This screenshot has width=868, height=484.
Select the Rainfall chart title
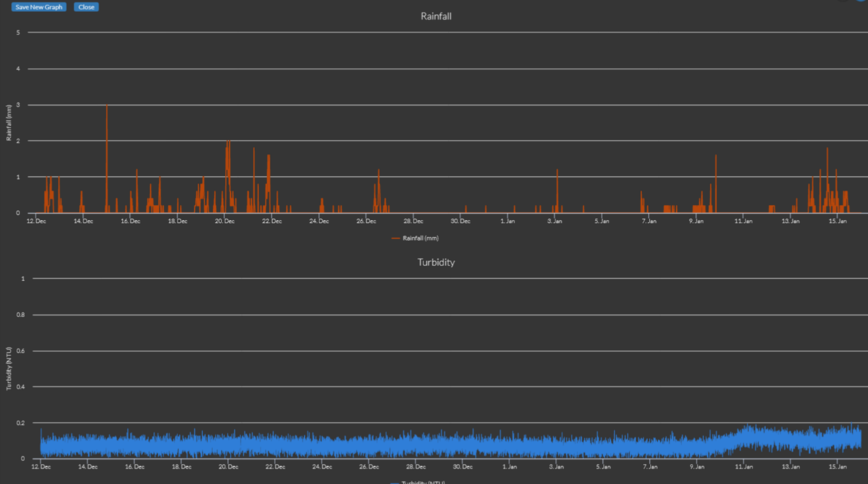435,16
